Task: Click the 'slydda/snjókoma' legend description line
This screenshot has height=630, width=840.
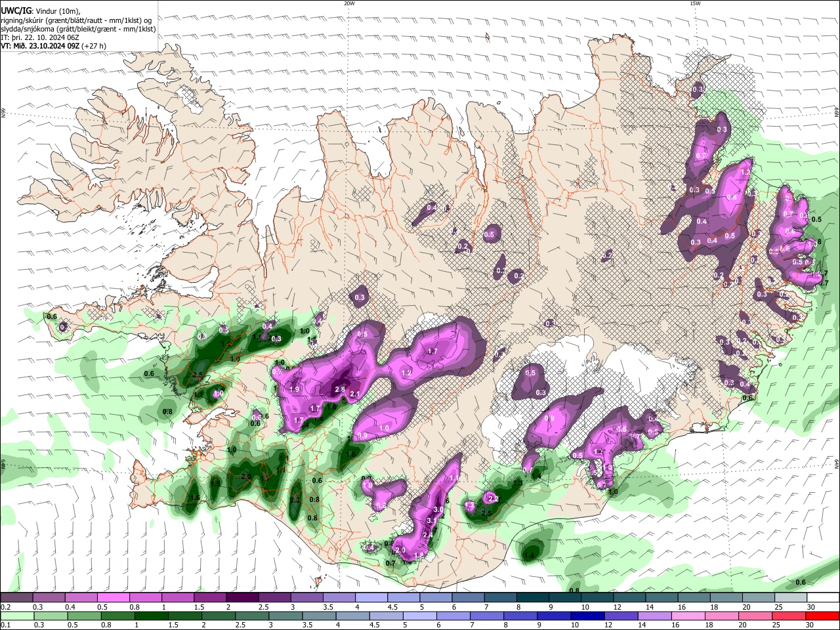Action: (78, 29)
